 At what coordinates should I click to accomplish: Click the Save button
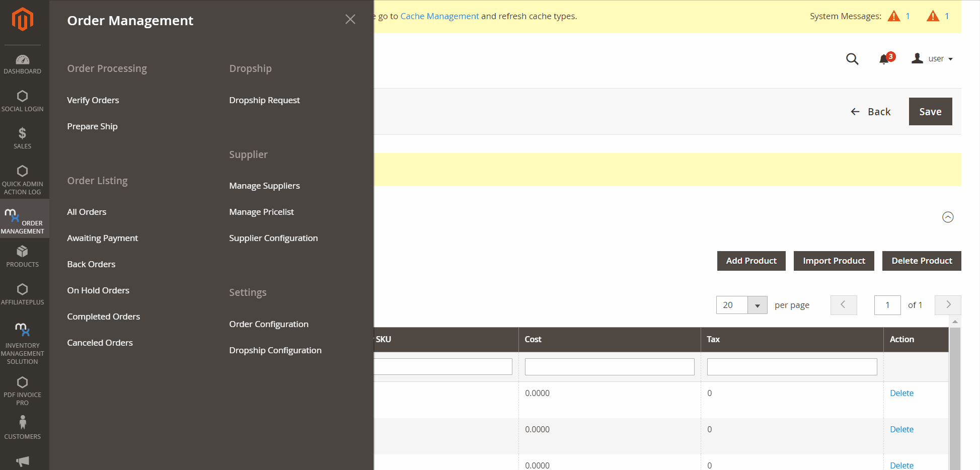tap(930, 112)
